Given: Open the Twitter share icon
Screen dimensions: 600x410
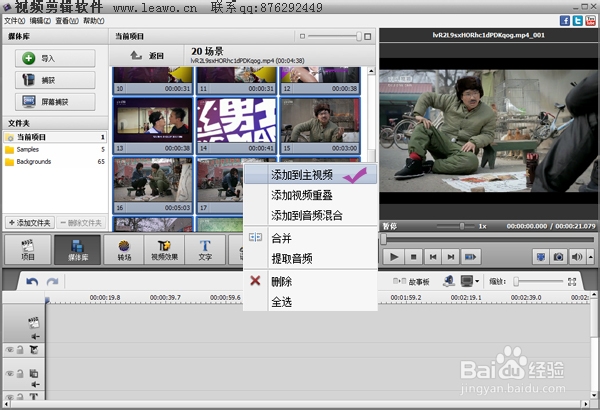Looking at the screenshot, I should tap(578, 21).
